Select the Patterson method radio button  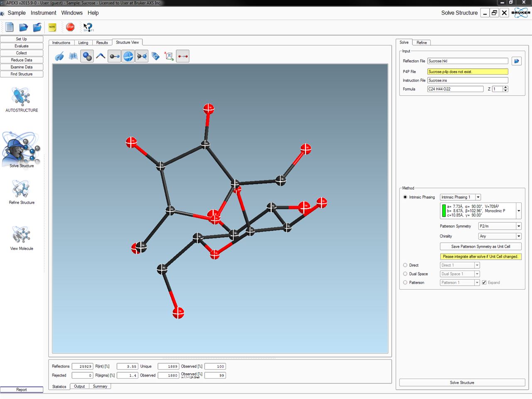pyautogui.click(x=405, y=283)
